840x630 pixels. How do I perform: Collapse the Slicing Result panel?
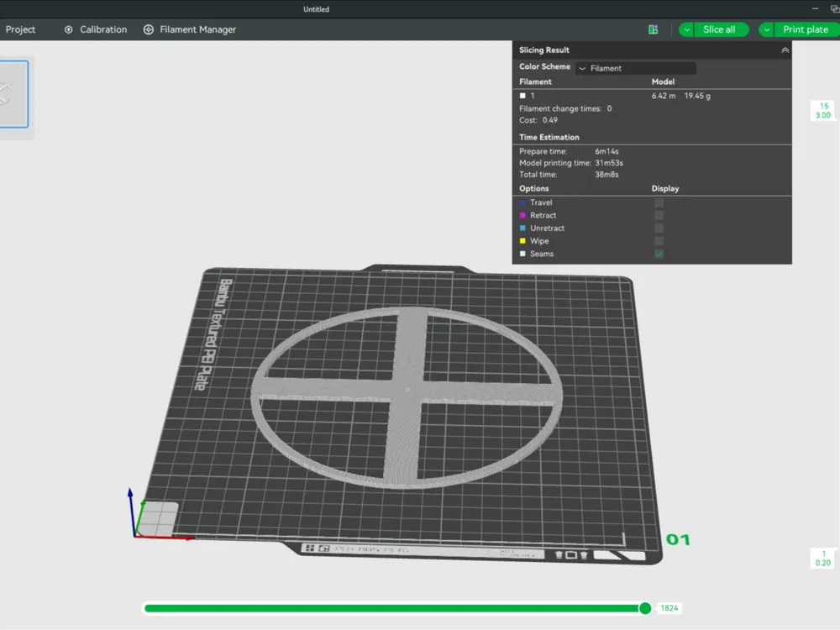[x=785, y=50]
